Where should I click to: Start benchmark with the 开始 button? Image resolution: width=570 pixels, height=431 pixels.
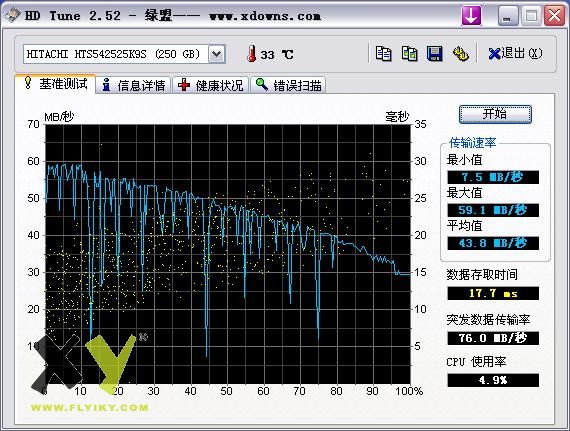tap(495, 114)
